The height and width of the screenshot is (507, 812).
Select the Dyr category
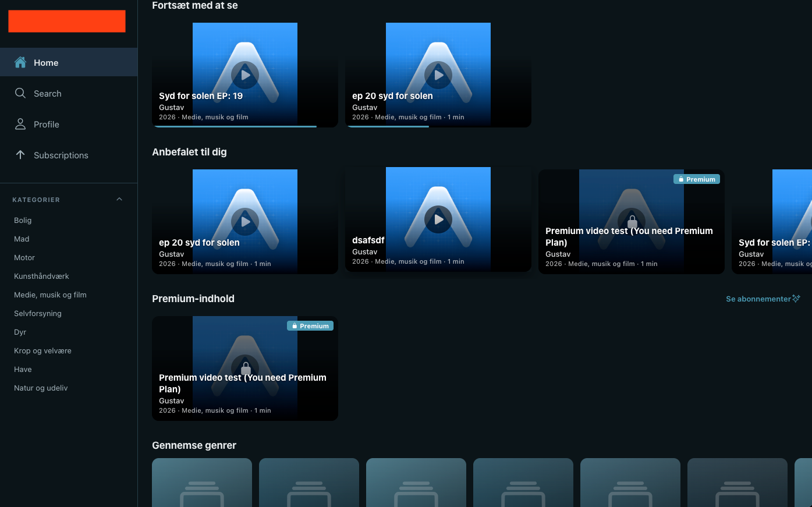coord(20,332)
